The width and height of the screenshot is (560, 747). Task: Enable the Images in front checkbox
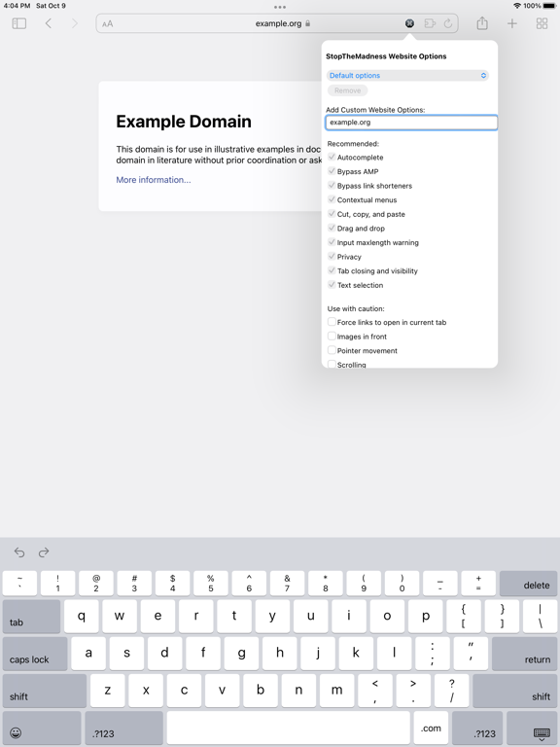coord(332,337)
